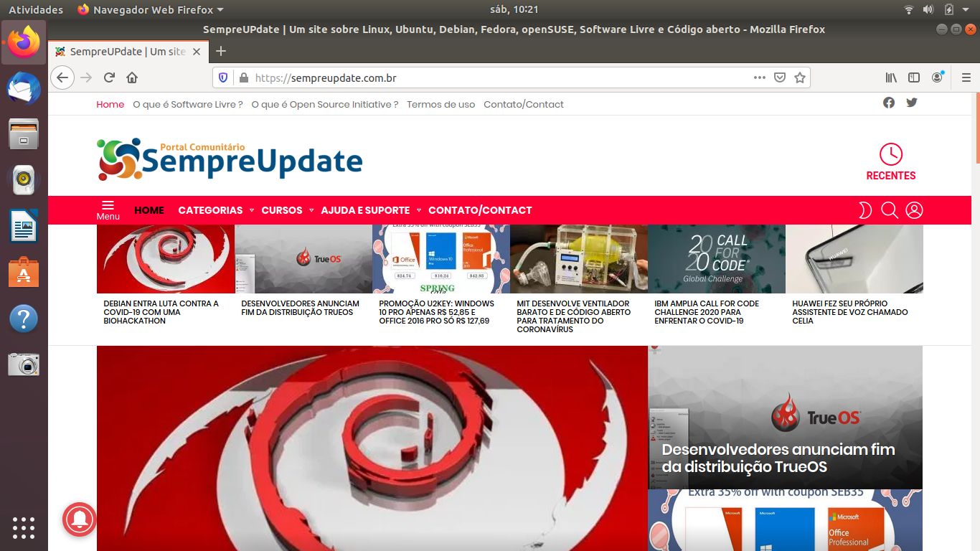The height and width of the screenshot is (551, 980).
Task: Select CONTATO/CONTACT in the red navigation bar
Action: tap(480, 210)
